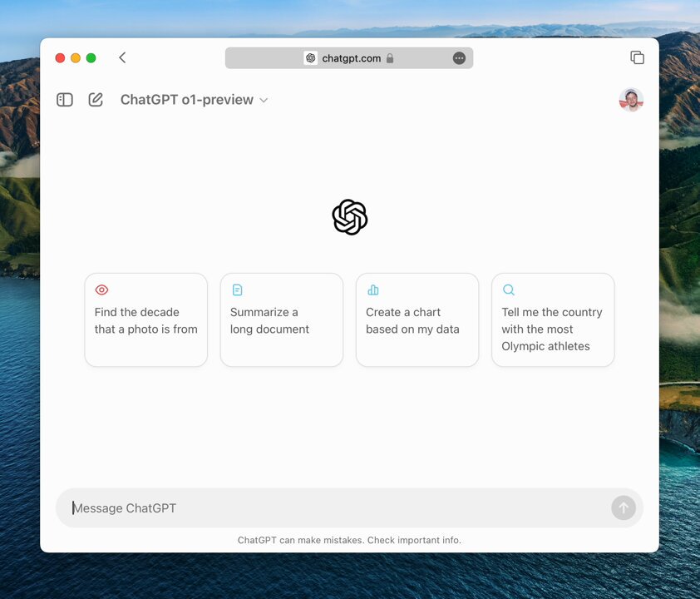The height and width of the screenshot is (599, 700).
Task: Maximize the window with the green button
Action: 91,58
